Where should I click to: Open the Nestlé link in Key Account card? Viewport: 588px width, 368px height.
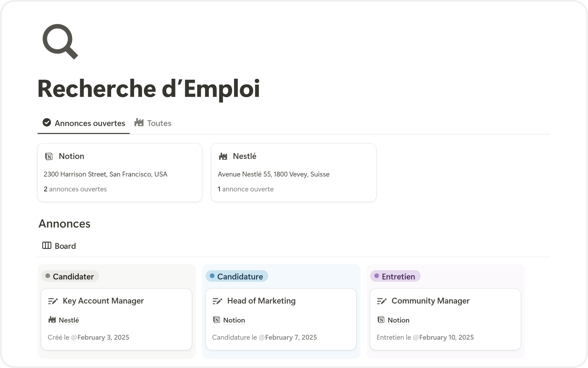69,320
